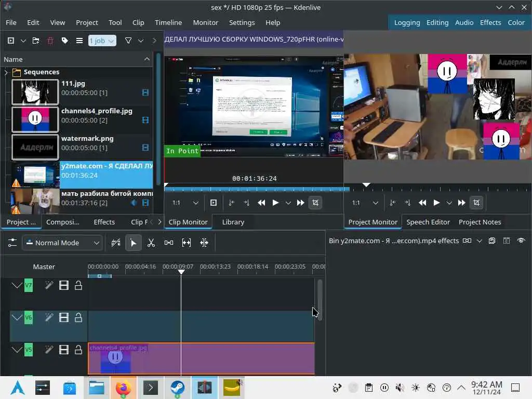
Task: Toggle lock on track V5
Action: point(78,350)
